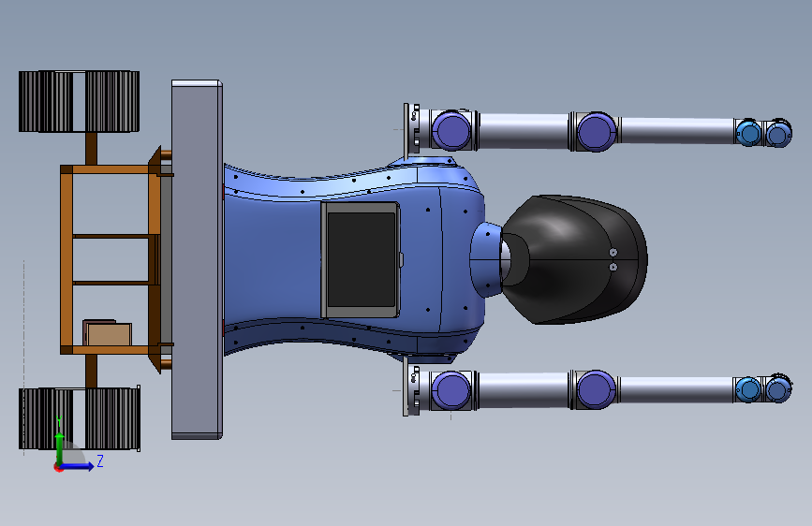Select the gray rectangular base plate
The image size is (812, 526).
pos(197,259)
